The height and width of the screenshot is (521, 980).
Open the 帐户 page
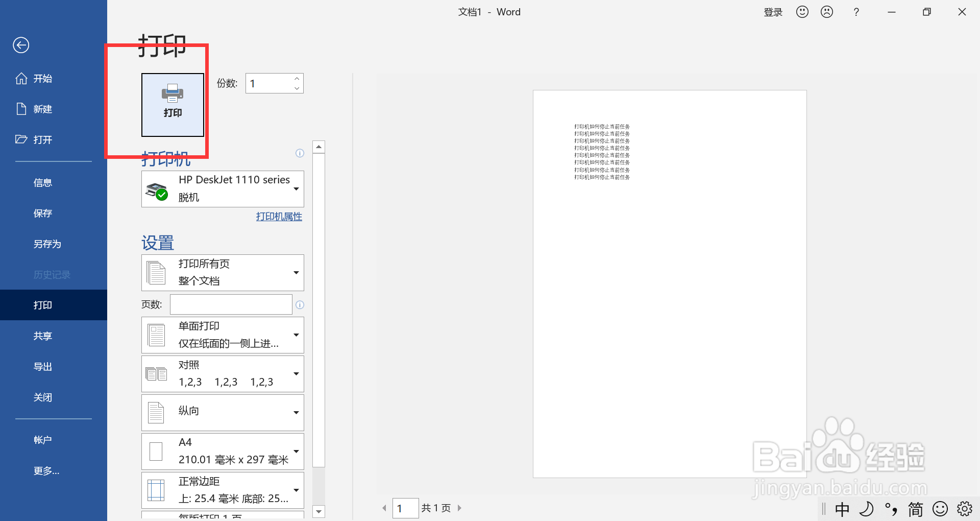pyautogui.click(x=54, y=440)
